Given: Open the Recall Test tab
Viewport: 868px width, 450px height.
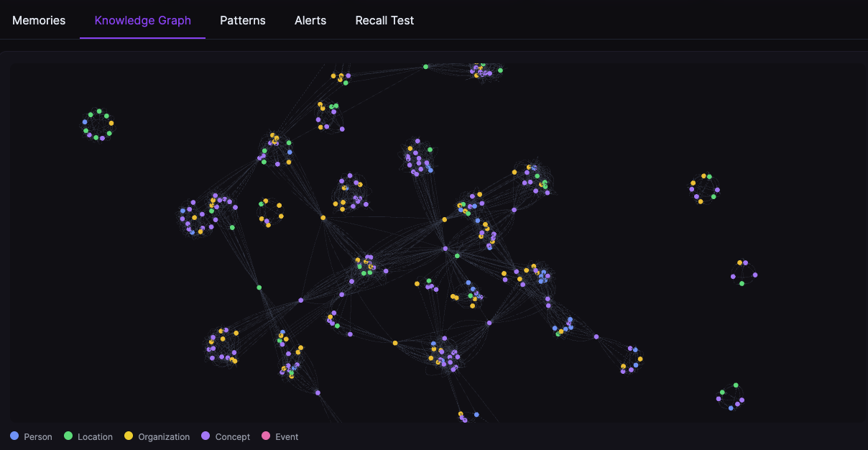Looking at the screenshot, I should click(x=384, y=20).
